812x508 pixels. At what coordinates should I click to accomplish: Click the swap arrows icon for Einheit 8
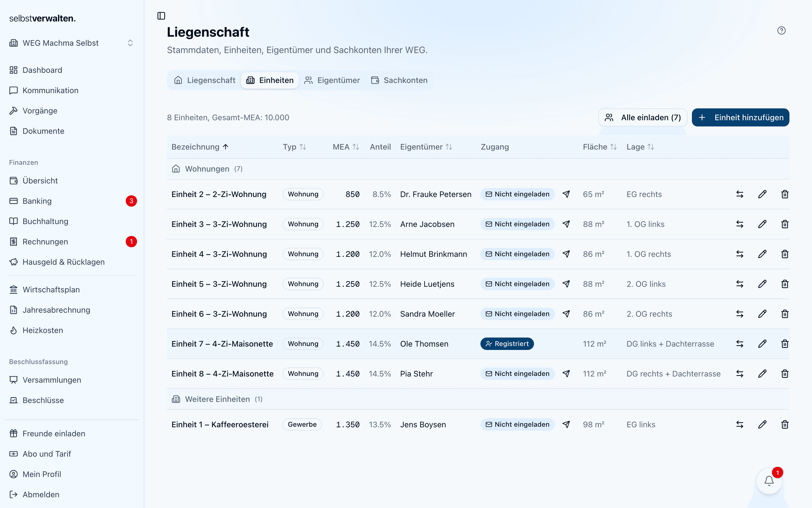740,374
